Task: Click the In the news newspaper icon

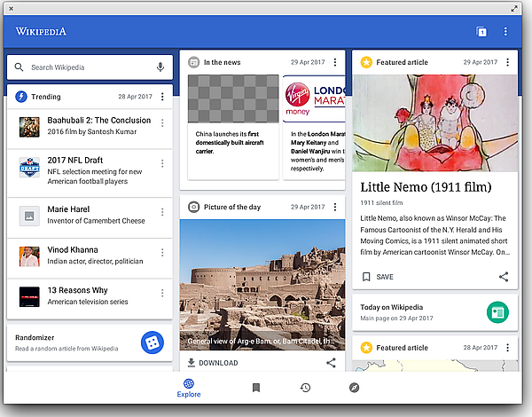Action: tap(193, 62)
